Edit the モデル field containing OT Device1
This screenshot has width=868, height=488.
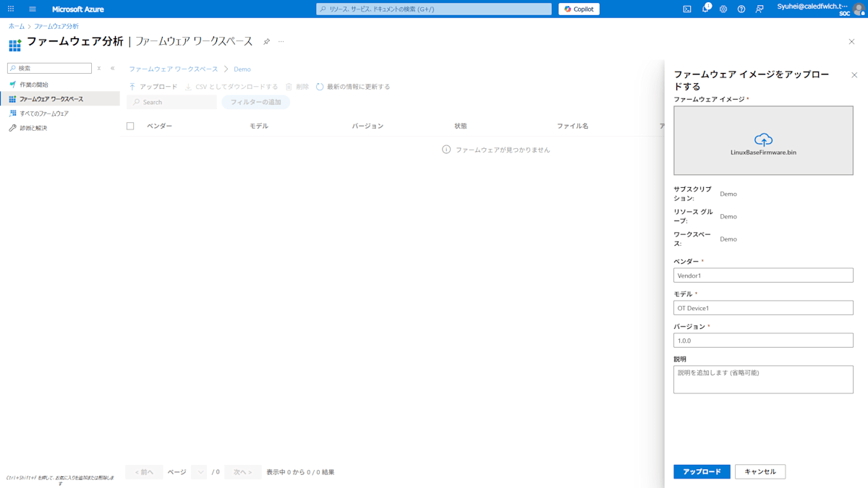tap(763, 308)
